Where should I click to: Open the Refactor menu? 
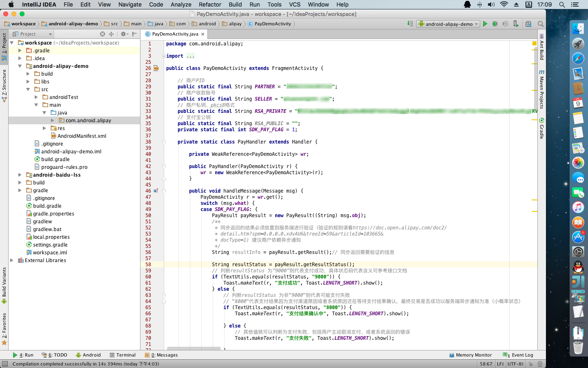tap(209, 4)
